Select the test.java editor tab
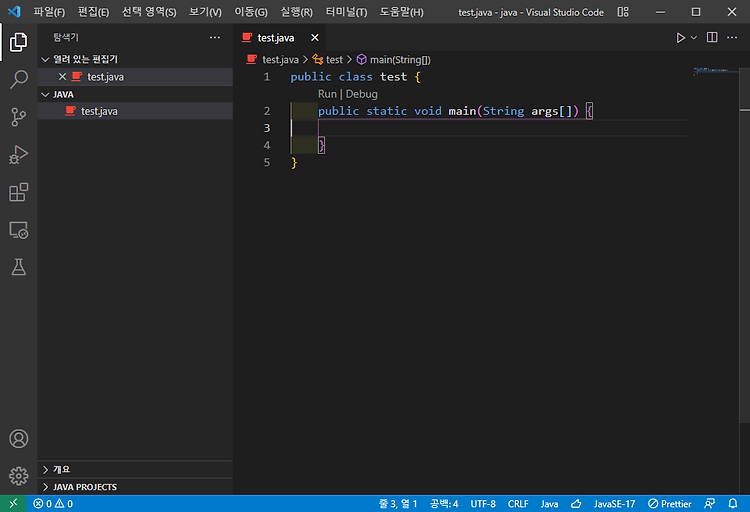 tap(276, 38)
